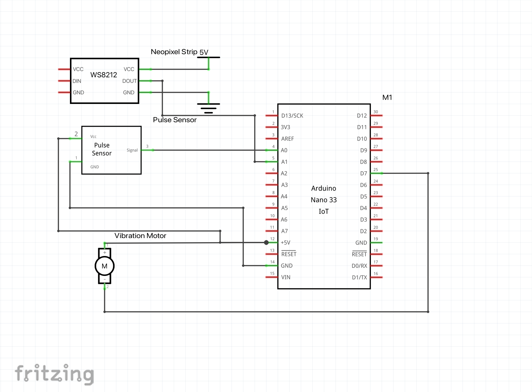The image size is (532, 392).
Task: Click the right RESET pin 18 label
Action: [x=359, y=254]
